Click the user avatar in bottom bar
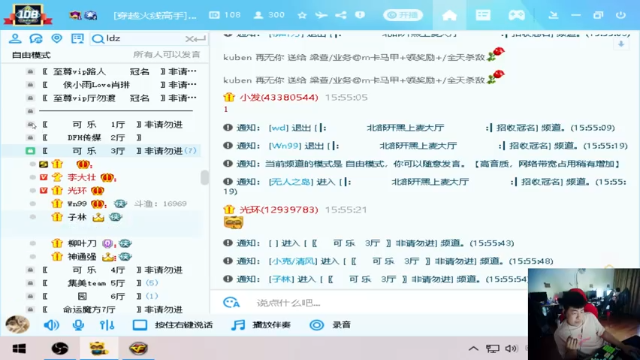 tap(17, 325)
